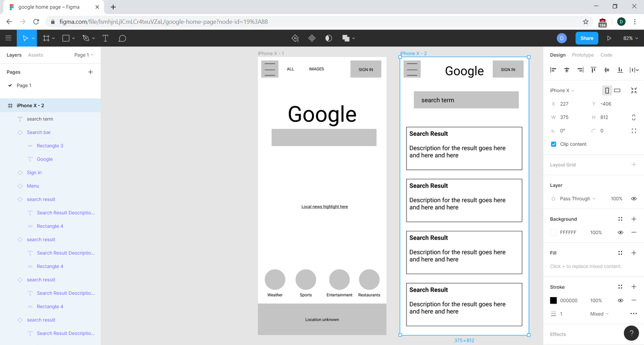Hide the Stroke using eye icon
The width and height of the screenshot is (644, 345).
point(620,300)
